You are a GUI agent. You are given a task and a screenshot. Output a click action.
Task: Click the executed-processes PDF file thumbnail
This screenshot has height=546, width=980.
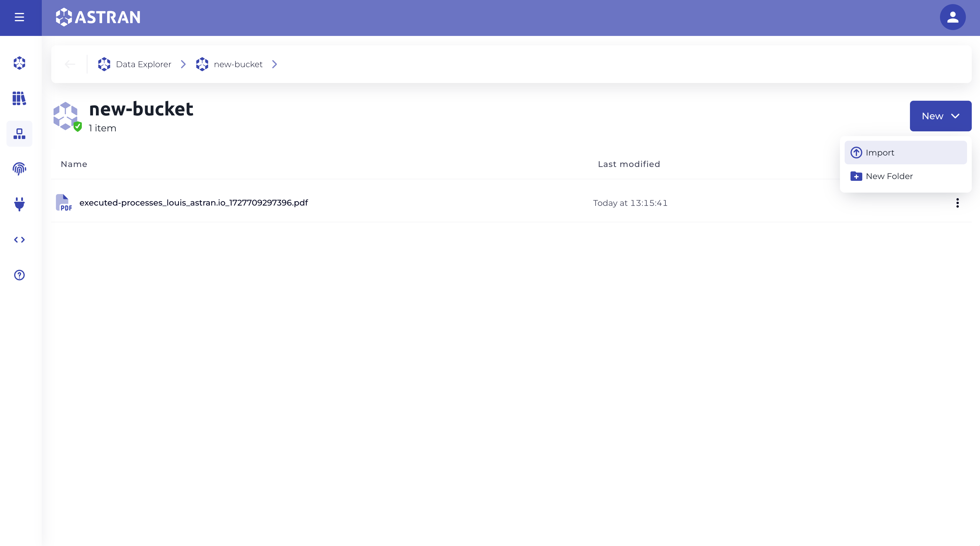63,202
